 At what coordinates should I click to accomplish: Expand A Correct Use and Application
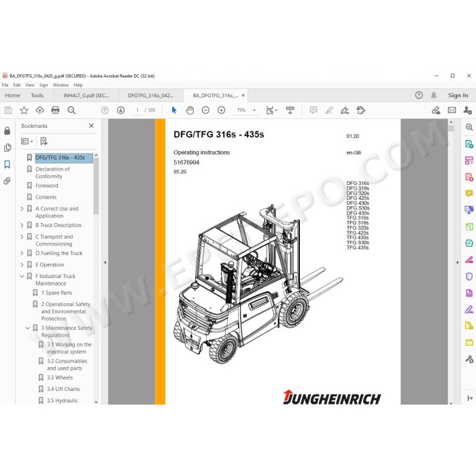pyautogui.click(x=22, y=209)
